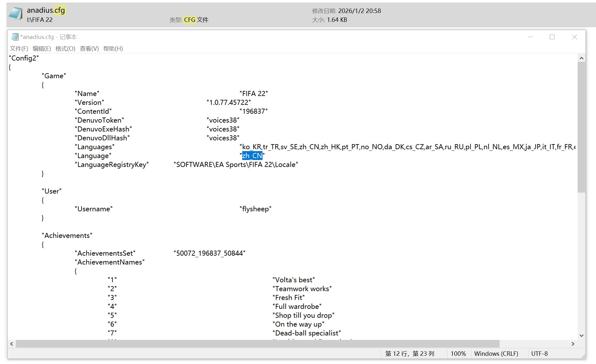Open the 帮助(H) menu

tap(113, 48)
